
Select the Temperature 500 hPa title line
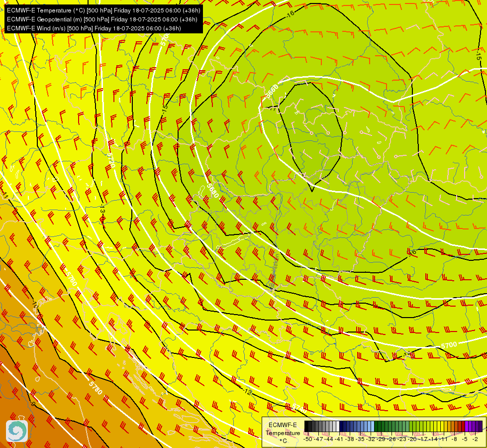tap(103, 10)
